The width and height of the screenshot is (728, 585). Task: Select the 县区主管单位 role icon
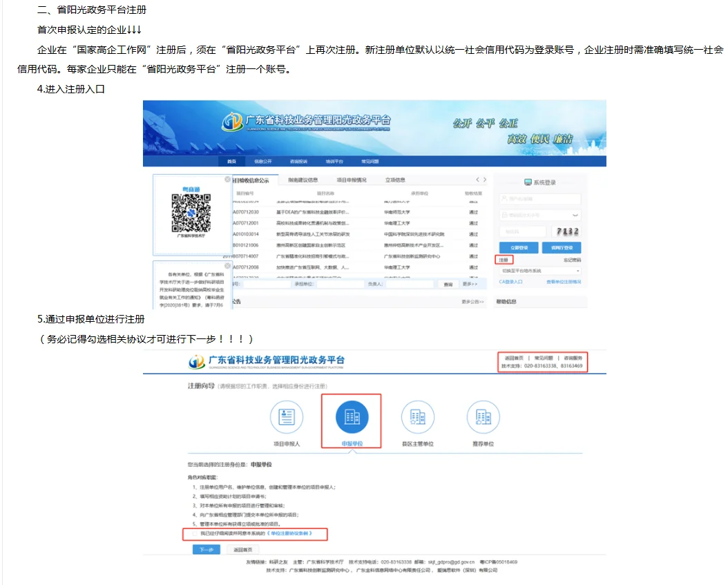418,415
